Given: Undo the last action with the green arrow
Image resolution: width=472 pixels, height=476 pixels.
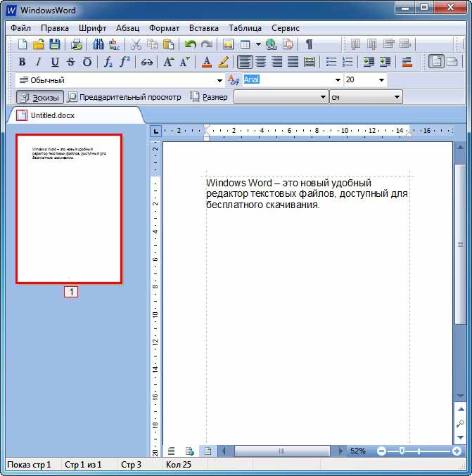Looking at the screenshot, I should pyautogui.click(x=191, y=44).
